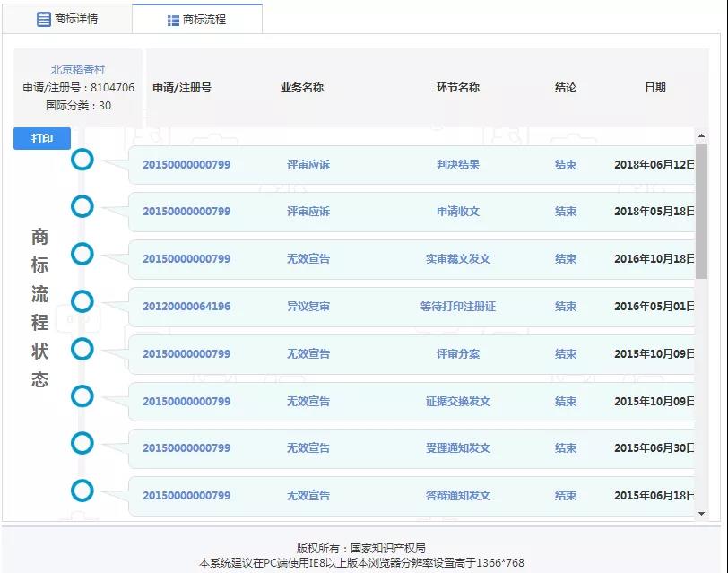Viewport: 728px width, 573px height.
Task: Click the vertical scrollbar thumb
Action: coord(701,211)
